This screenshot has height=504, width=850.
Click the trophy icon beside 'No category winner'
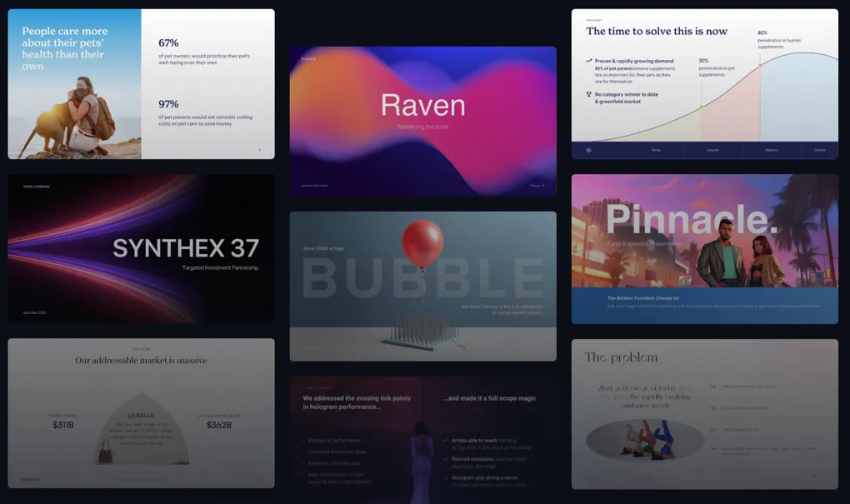[588, 94]
